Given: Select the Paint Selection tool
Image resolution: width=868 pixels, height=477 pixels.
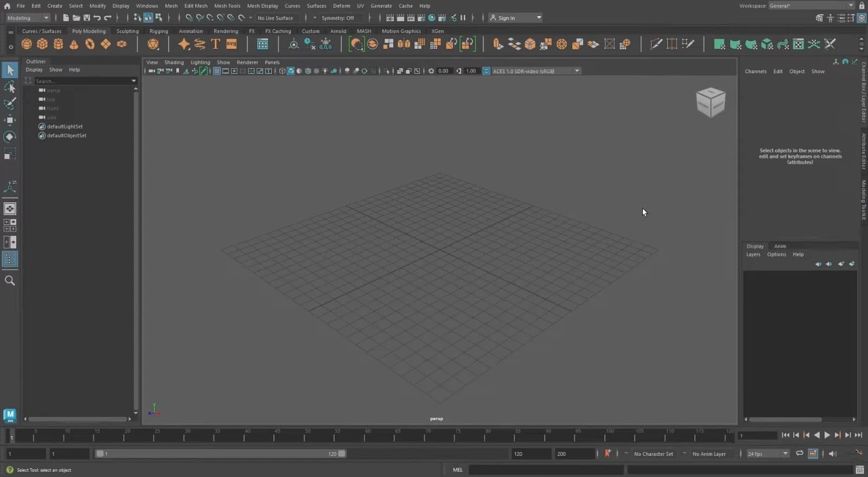Looking at the screenshot, I should 10,104.
